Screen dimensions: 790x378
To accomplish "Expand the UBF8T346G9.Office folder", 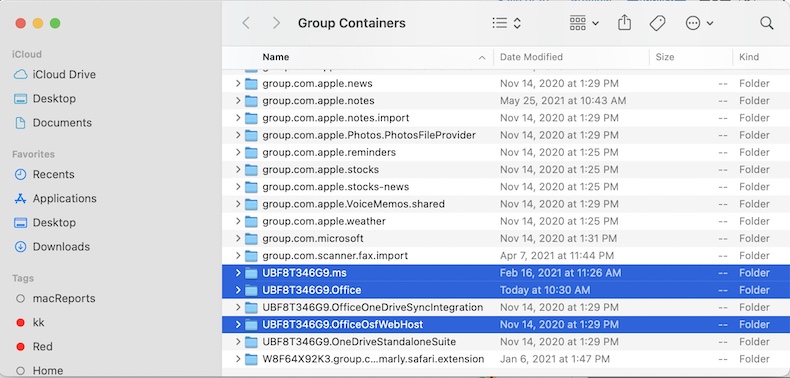I will (x=238, y=290).
